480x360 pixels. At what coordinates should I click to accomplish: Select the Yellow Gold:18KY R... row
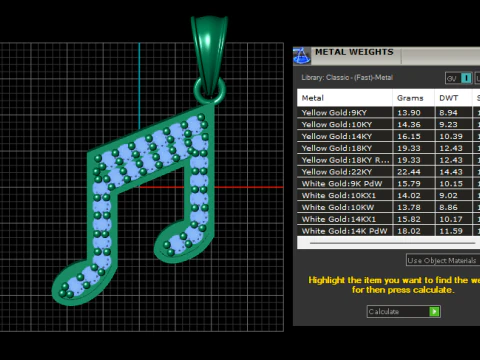[388, 160]
